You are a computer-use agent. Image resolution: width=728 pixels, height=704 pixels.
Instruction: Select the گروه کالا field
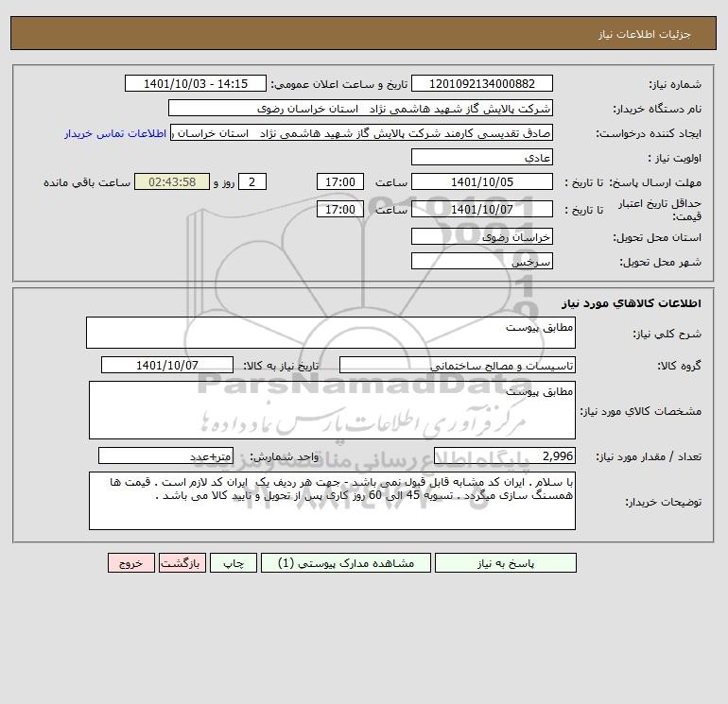pyautogui.click(x=457, y=365)
